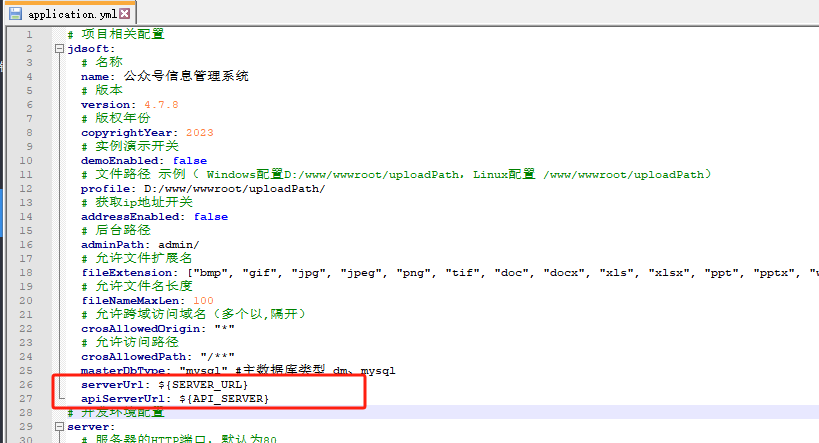Click the addressEnabled false value
The image size is (819, 443).
[x=211, y=216]
